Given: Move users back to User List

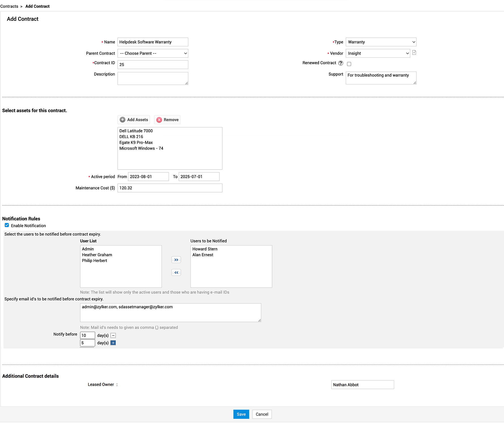Looking at the screenshot, I should tap(176, 273).
